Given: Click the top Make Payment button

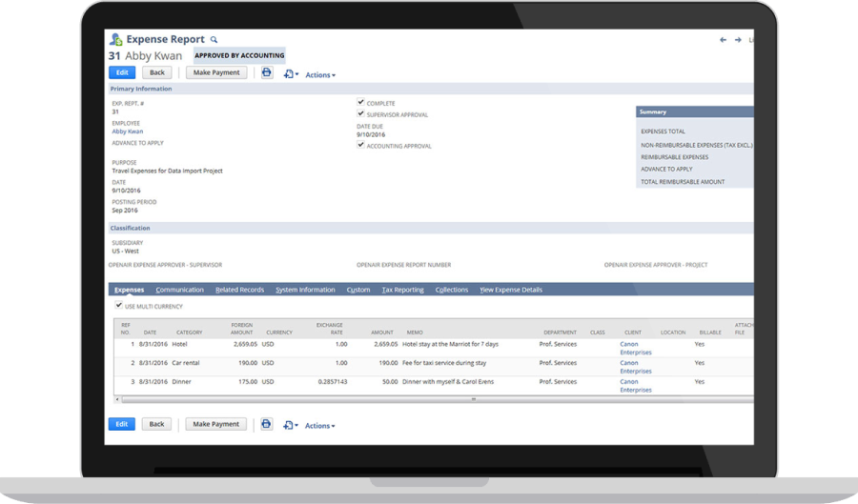Looking at the screenshot, I should pos(216,72).
